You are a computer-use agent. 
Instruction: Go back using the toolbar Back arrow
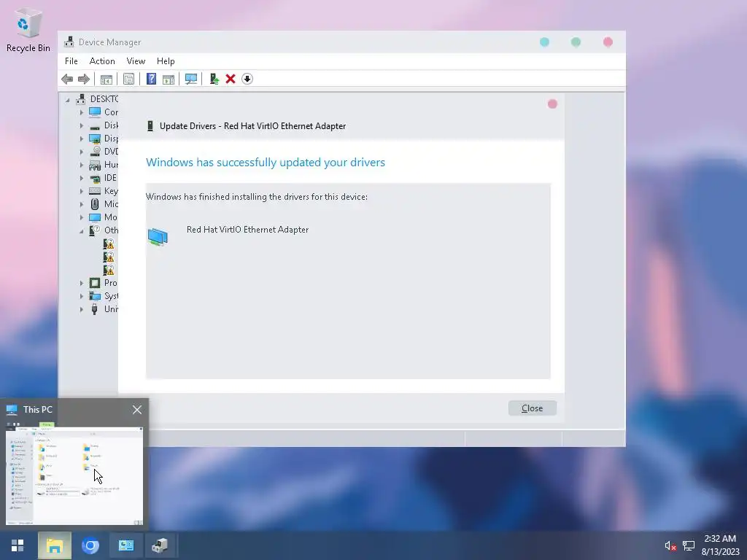(x=67, y=79)
